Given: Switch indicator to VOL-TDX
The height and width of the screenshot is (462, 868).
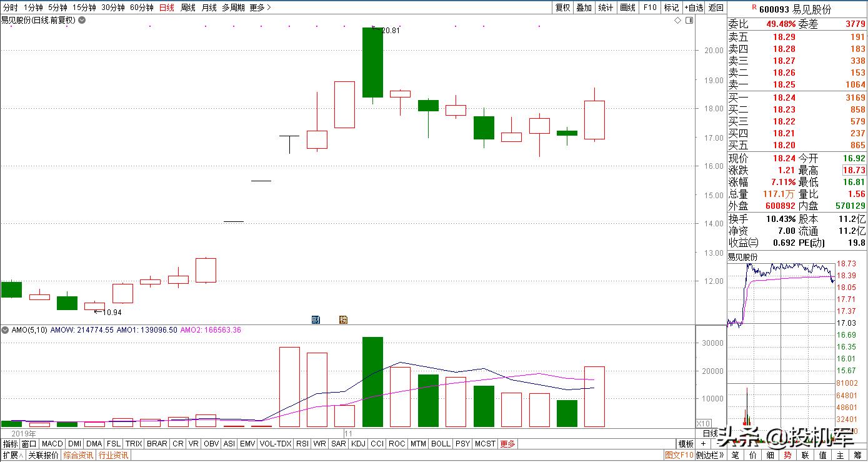Looking at the screenshot, I should coord(276,444).
